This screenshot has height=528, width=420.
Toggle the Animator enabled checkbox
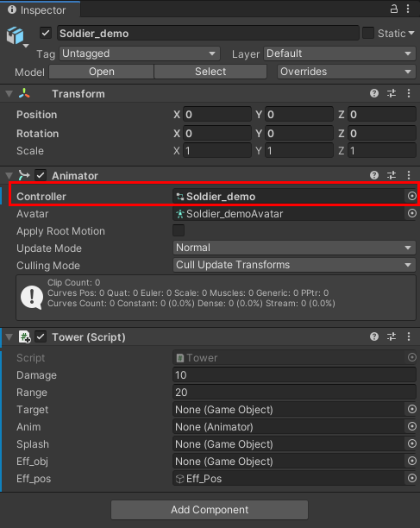pyautogui.click(x=41, y=175)
